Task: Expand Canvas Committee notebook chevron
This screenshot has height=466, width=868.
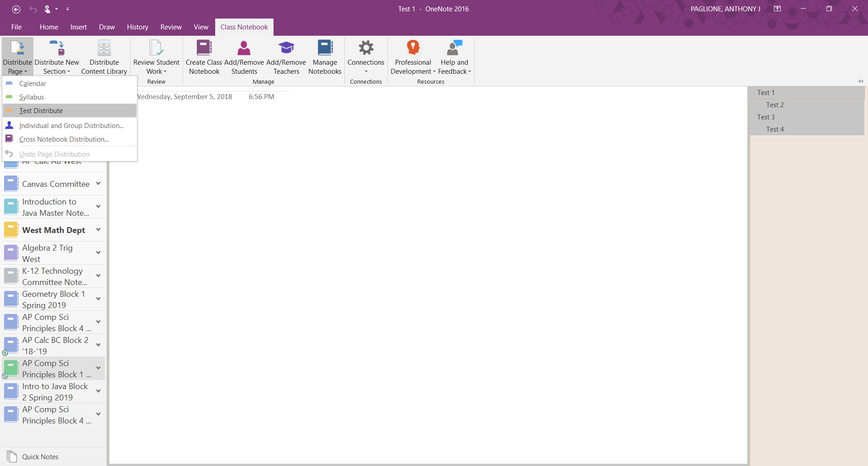Action: [98, 184]
